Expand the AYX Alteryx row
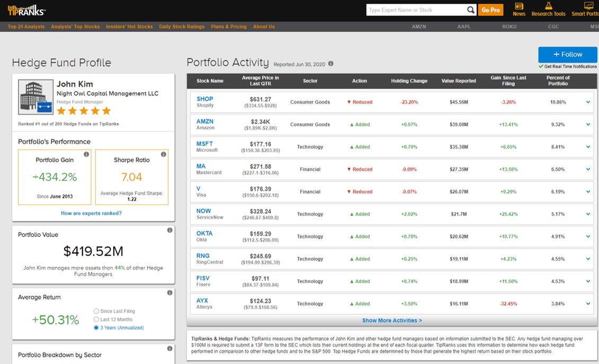 (x=588, y=304)
